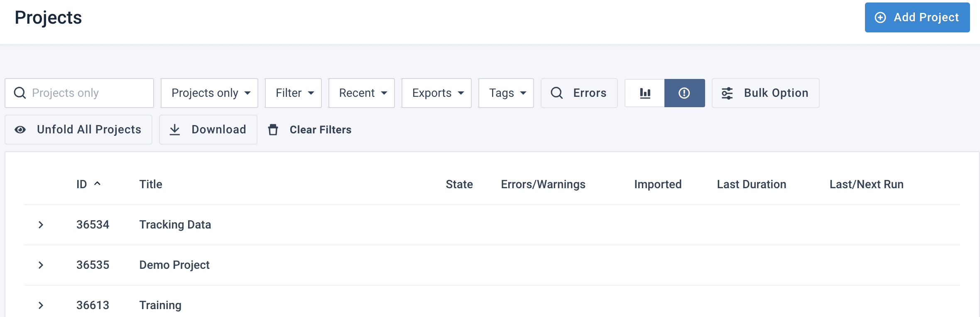This screenshot has height=317, width=980.
Task: Click the Title column header
Action: click(x=151, y=184)
